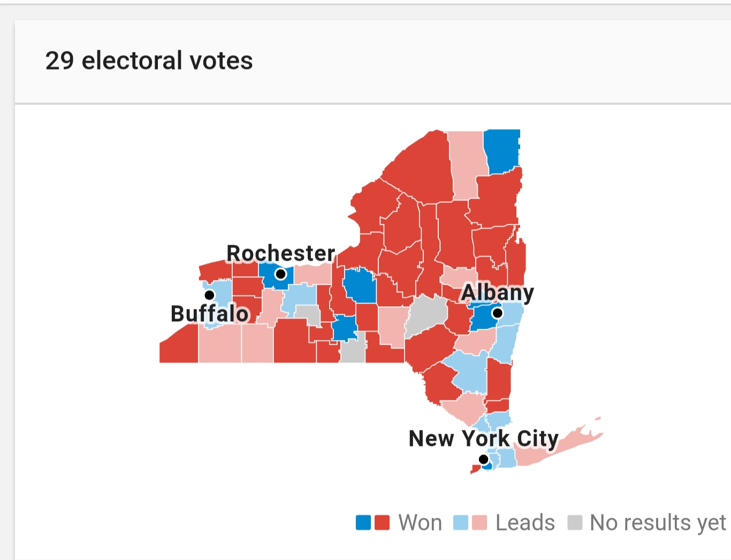
Task: Click the Rochester city dot marker
Action: pos(280,275)
